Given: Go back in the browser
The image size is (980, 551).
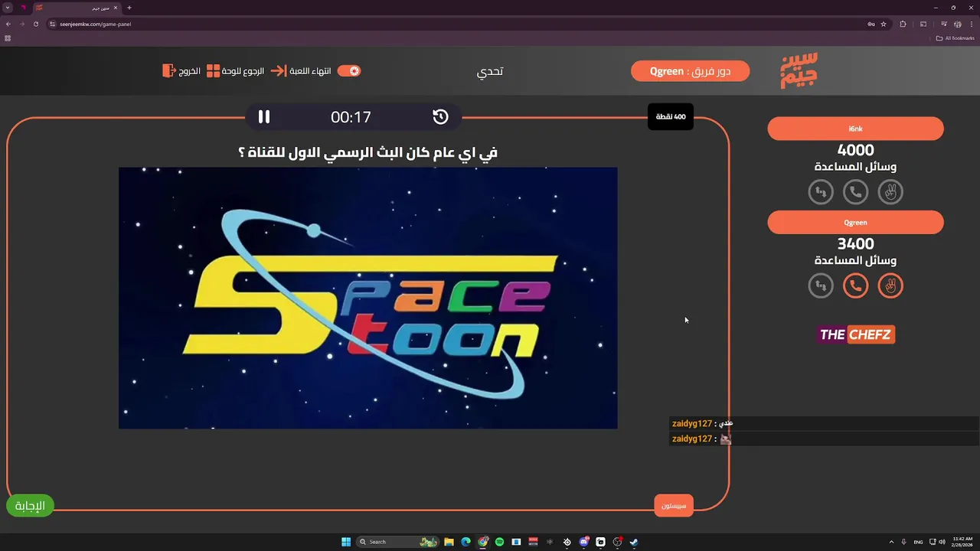Looking at the screenshot, I should 8,24.
